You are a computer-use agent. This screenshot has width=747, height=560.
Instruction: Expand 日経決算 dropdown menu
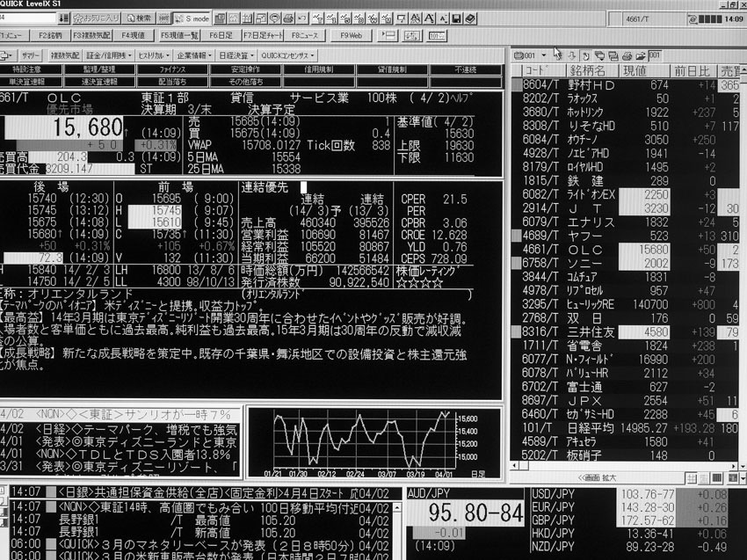(x=236, y=55)
